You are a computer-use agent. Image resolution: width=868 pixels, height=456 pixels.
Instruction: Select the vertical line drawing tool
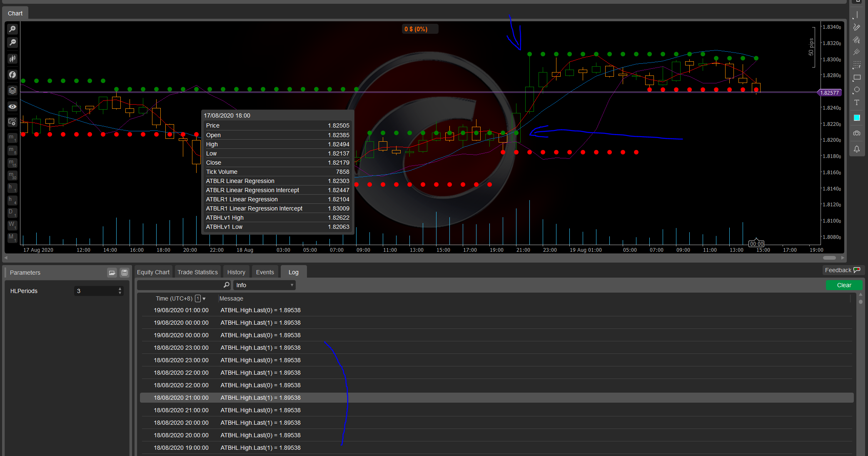(856, 15)
